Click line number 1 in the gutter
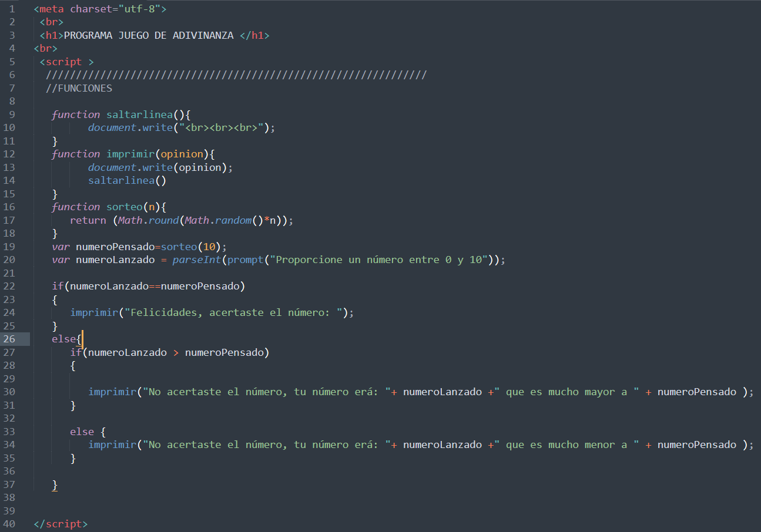This screenshot has width=761, height=532. [x=12, y=9]
